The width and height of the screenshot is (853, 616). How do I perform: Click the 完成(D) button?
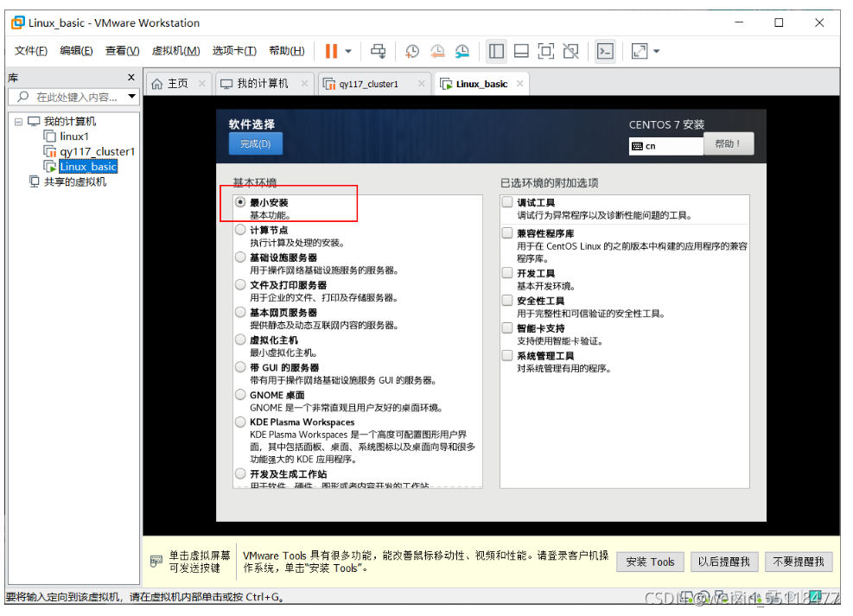click(255, 143)
